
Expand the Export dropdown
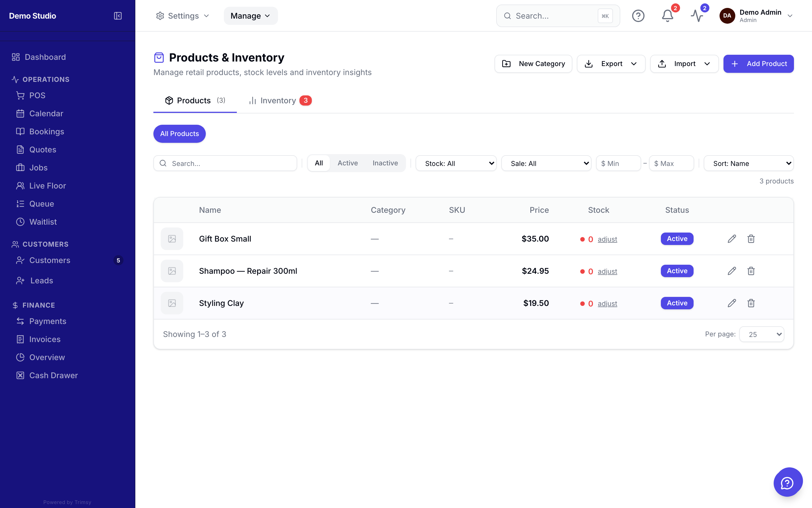(x=611, y=64)
